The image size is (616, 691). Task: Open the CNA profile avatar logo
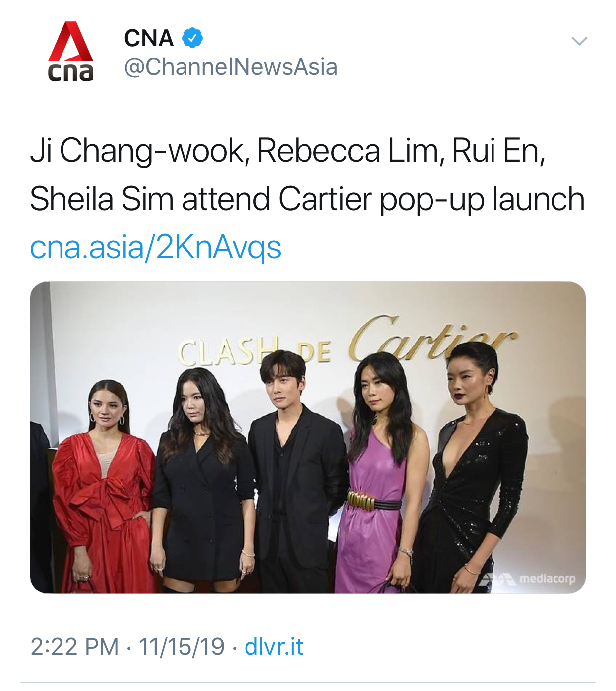click(x=70, y=51)
